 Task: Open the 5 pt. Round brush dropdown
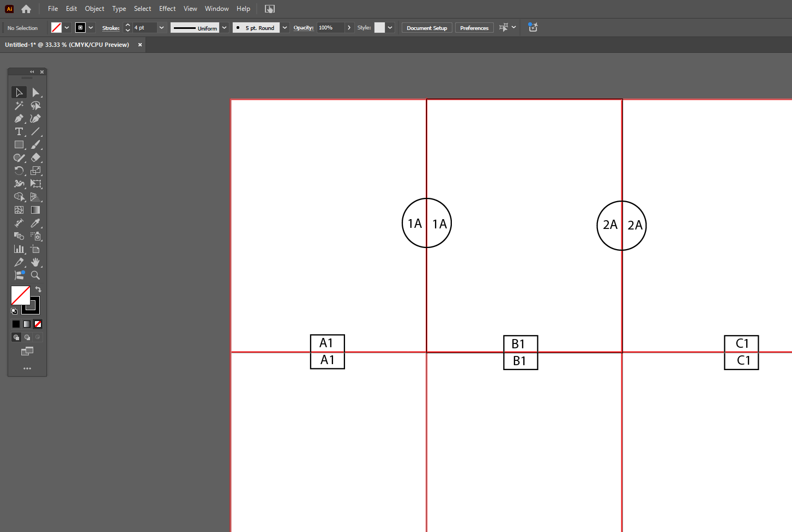(x=284, y=27)
